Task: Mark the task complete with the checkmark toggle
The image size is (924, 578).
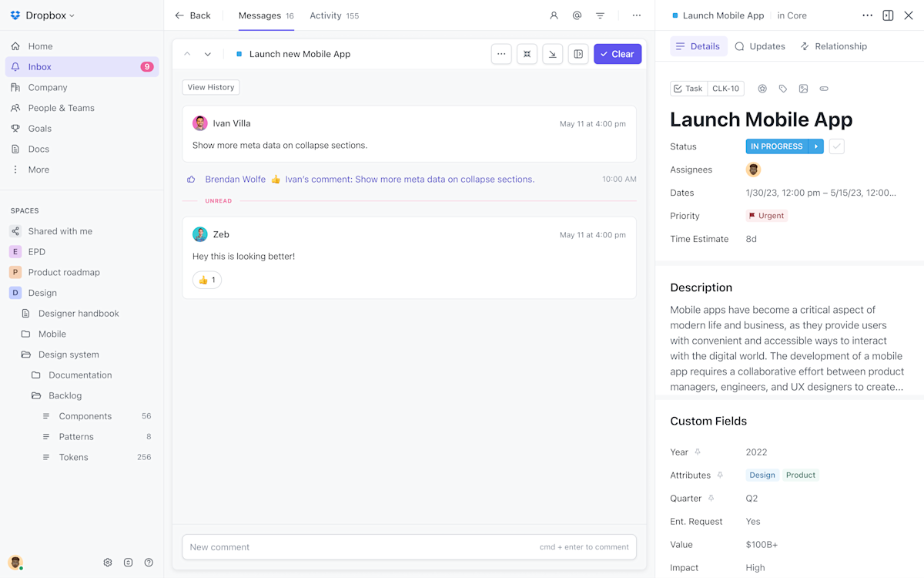Action: 836,146
